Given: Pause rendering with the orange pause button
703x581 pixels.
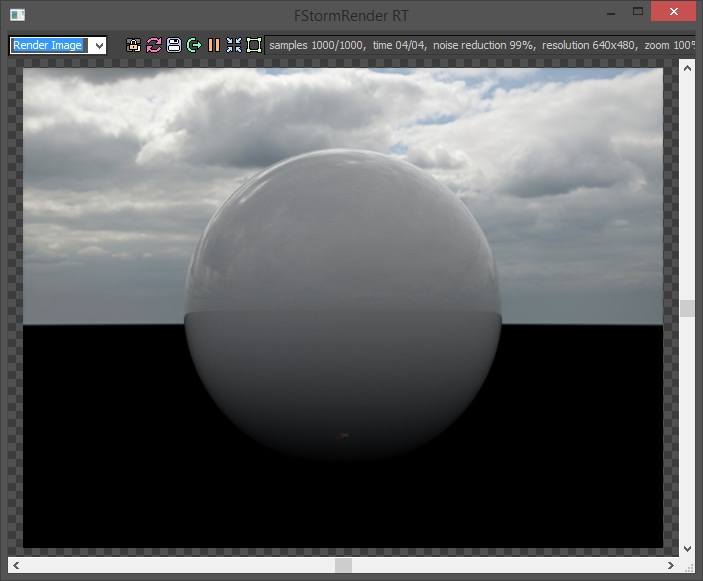Looking at the screenshot, I should [x=213, y=45].
